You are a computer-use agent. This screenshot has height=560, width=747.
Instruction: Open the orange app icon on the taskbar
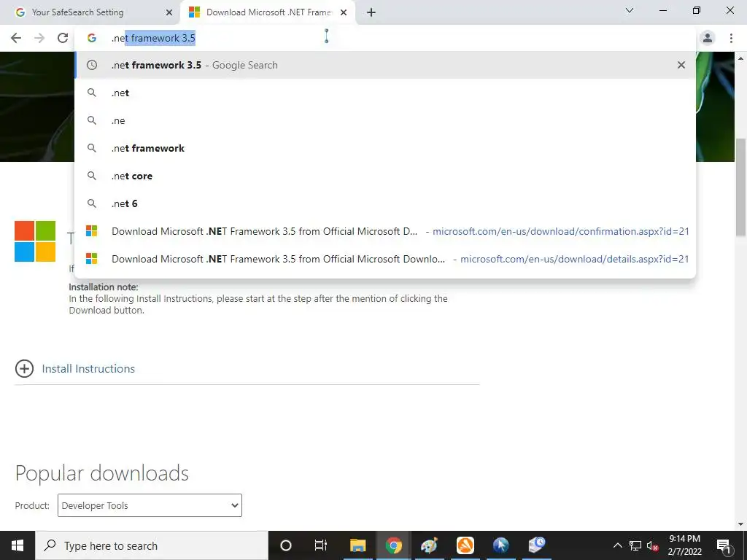pos(465,545)
